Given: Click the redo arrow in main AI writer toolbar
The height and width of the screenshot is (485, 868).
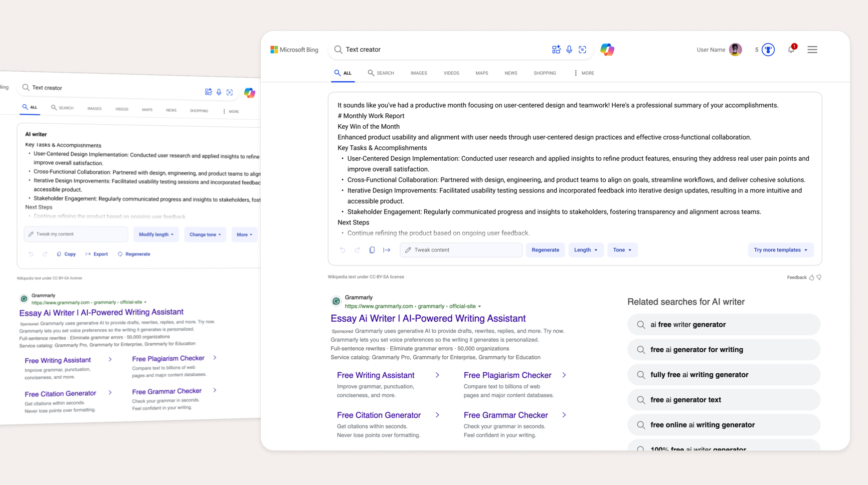Looking at the screenshot, I should tap(357, 250).
